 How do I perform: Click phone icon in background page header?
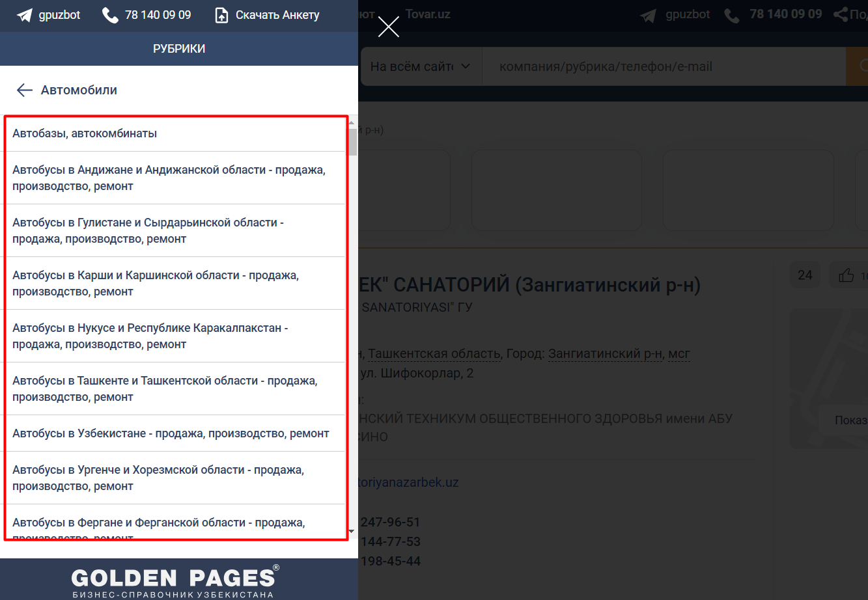tap(732, 15)
